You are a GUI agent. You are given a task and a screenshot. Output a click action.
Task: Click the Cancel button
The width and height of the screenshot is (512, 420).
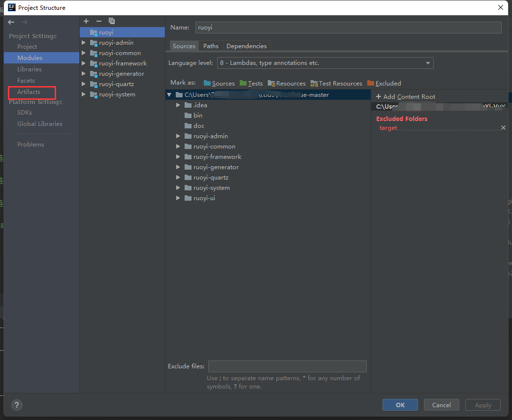pos(442,405)
